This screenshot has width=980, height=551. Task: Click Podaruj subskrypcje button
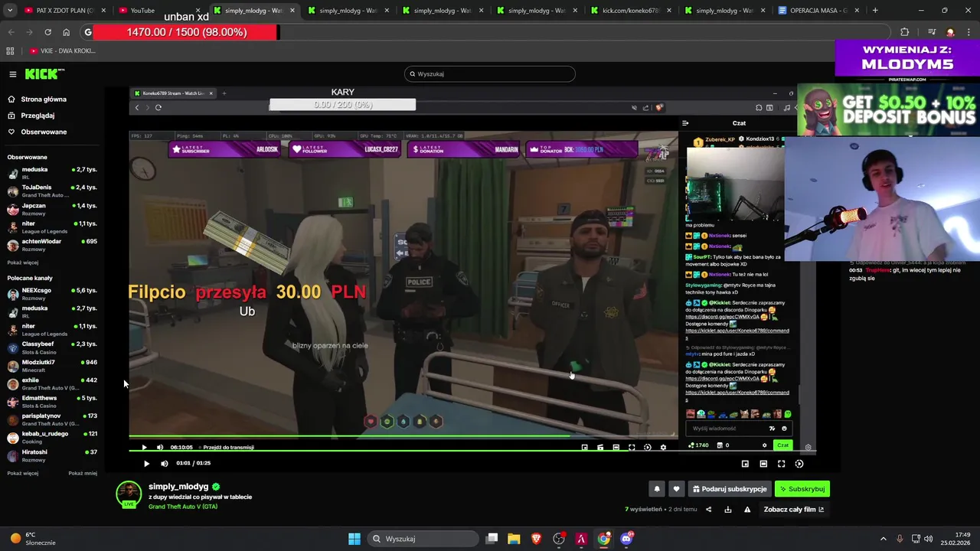[729, 489]
